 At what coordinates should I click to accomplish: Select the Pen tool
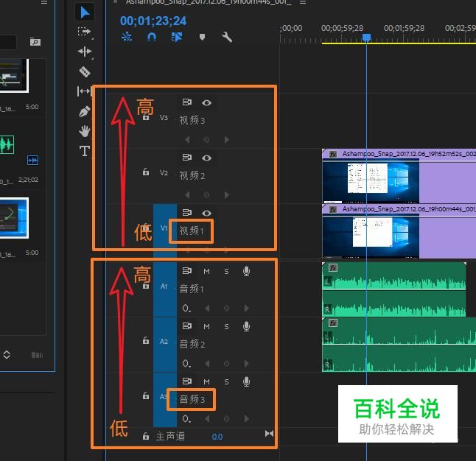tap(85, 111)
